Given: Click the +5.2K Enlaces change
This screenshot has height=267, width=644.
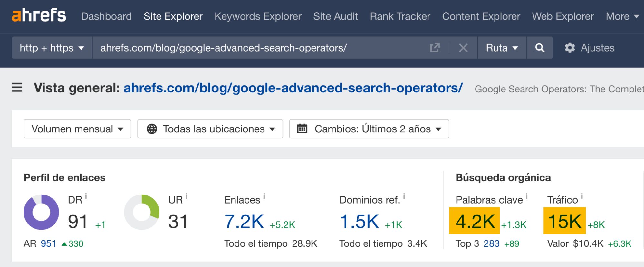Looking at the screenshot, I should click(x=282, y=224).
